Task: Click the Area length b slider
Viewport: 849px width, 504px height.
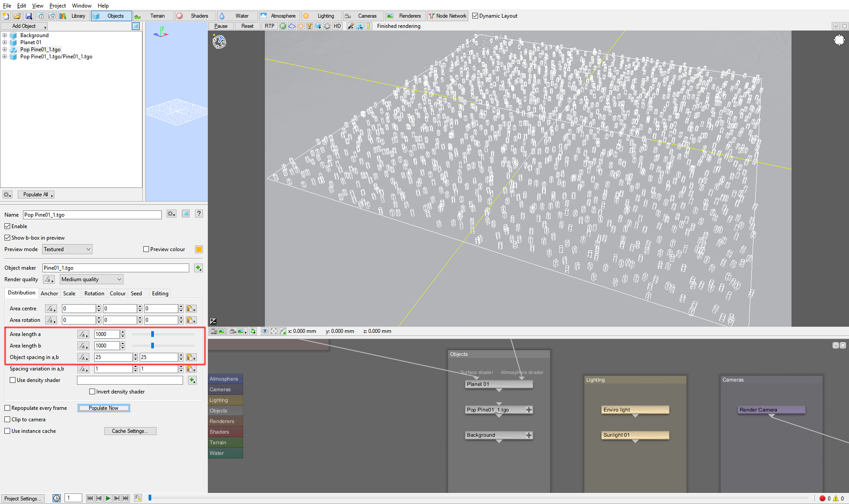Action: click(x=164, y=346)
